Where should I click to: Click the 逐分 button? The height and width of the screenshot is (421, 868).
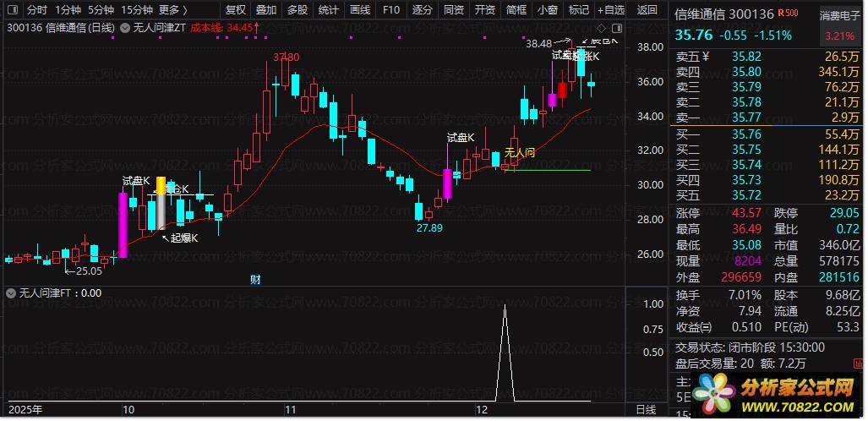tap(423, 9)
